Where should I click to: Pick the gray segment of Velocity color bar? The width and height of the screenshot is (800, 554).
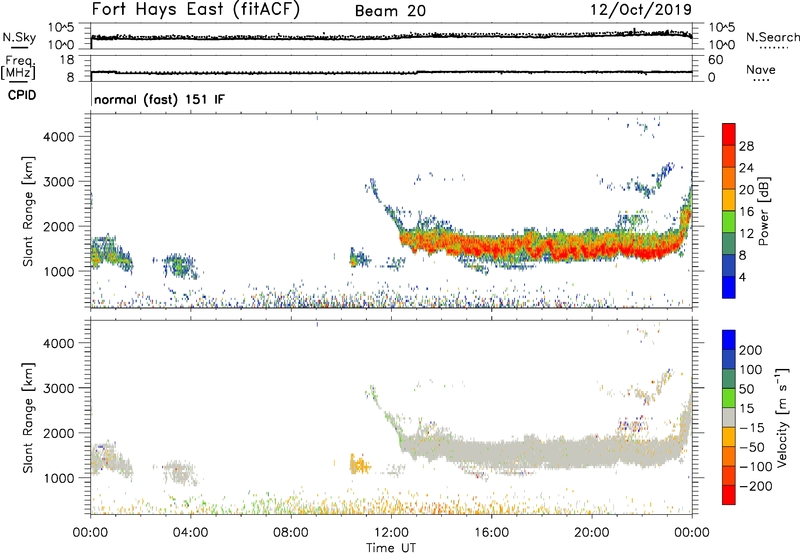[729, 418]
